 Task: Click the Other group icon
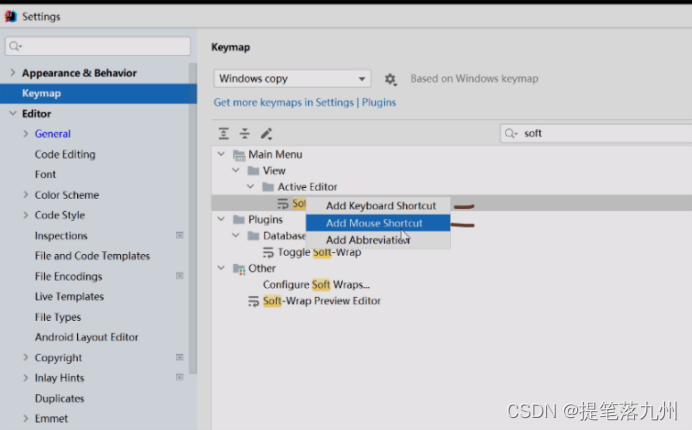point(239,268)
